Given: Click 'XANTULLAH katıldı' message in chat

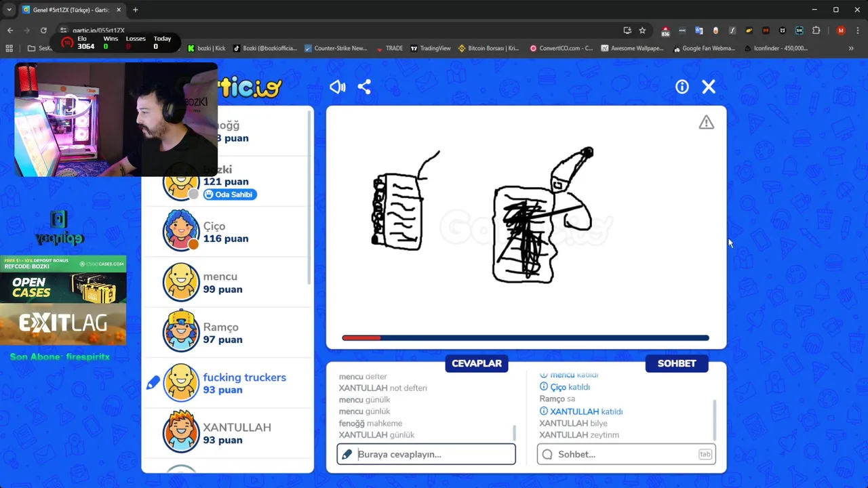Looking at the screenshot, I should pyautogui.click(x=581, y=411).
